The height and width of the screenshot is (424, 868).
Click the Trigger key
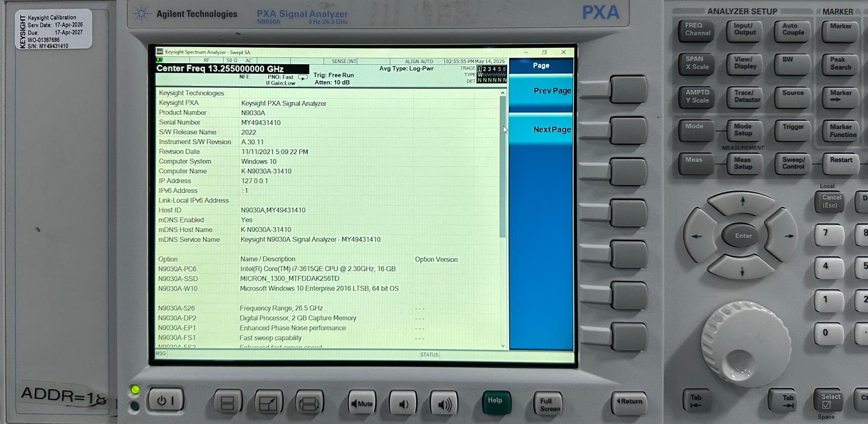click(793, 131)
